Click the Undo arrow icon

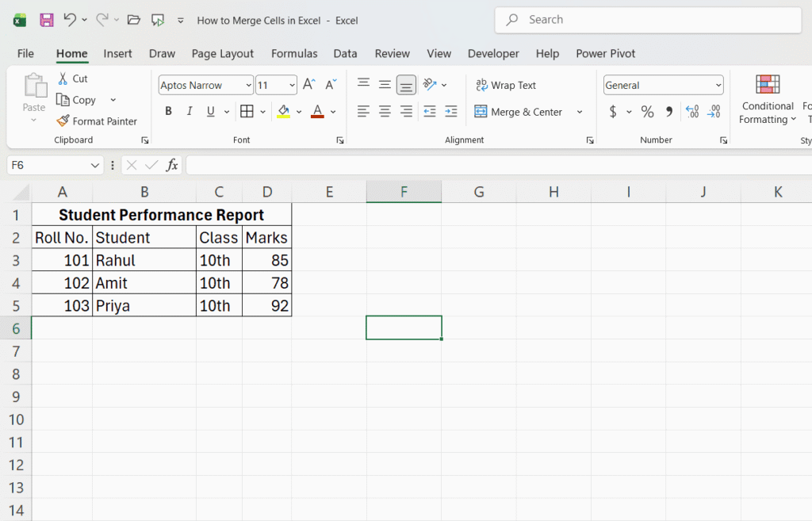[x=70, y=20]
